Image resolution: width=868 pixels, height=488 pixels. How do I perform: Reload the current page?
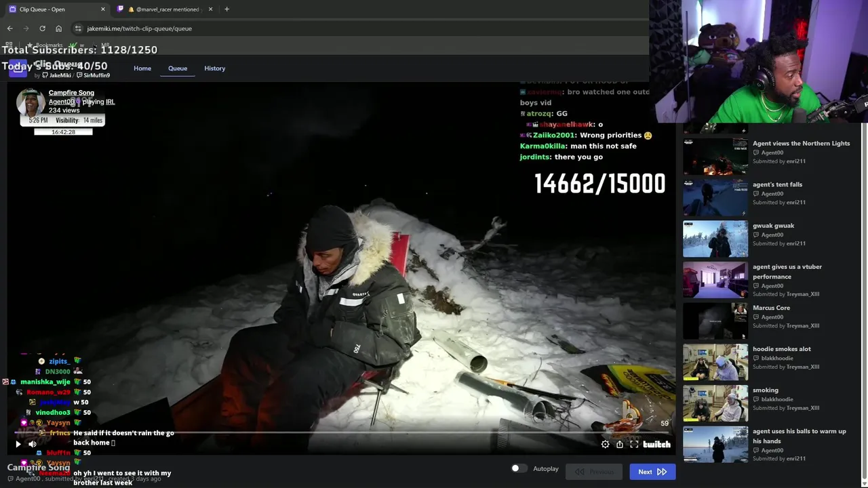(42, 28)
